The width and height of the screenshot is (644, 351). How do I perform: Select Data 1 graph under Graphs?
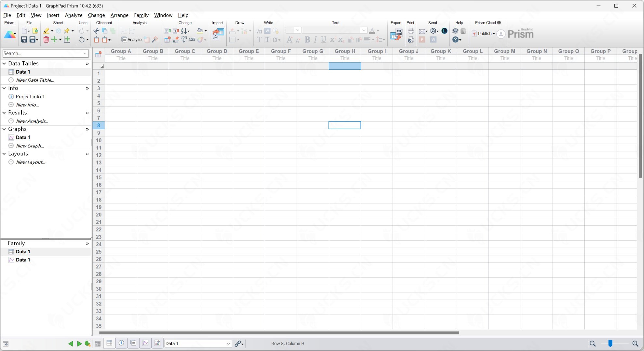23,137
